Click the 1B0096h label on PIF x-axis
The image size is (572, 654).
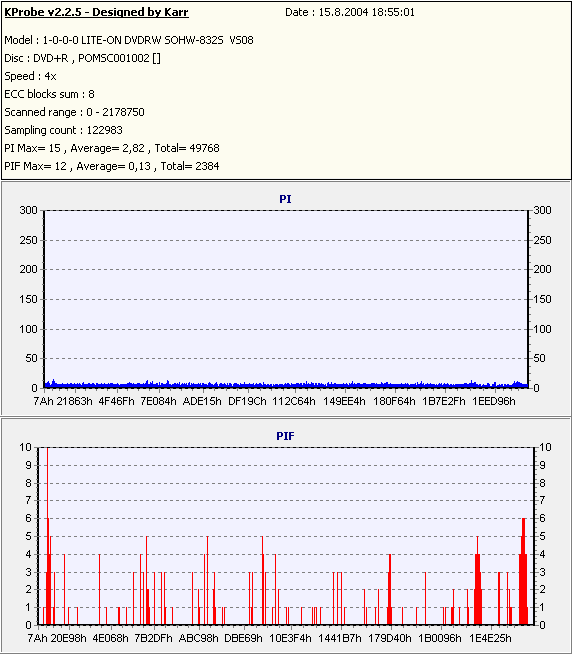click(440, 638)
